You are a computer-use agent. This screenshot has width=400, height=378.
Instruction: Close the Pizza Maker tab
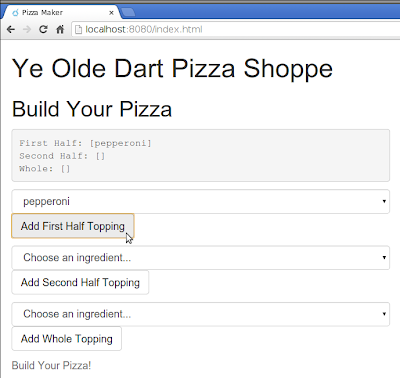point(111,13)
